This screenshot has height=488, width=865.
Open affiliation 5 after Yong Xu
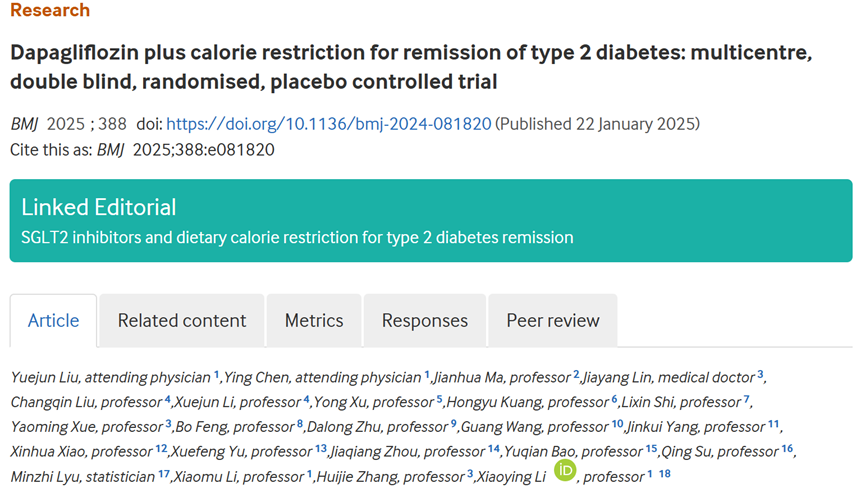click(x=439, y=400)
